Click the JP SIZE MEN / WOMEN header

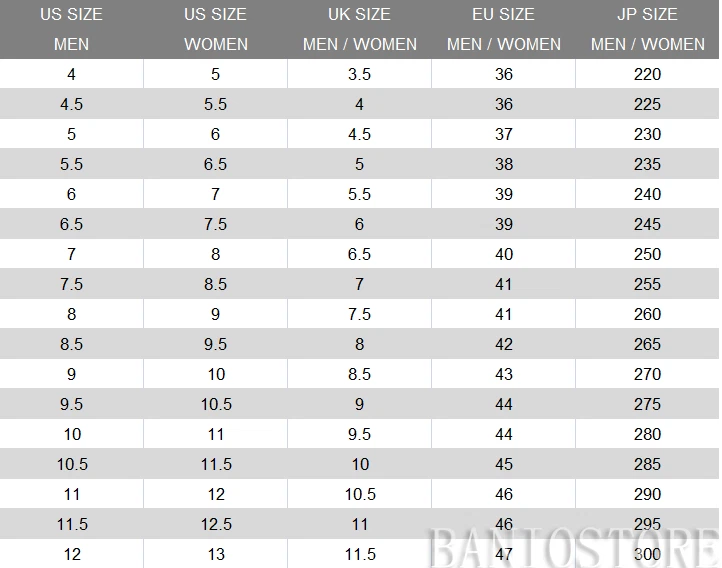647,29
